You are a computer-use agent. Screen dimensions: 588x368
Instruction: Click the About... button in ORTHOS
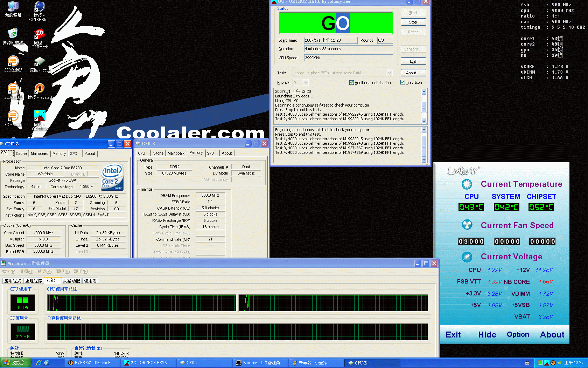(413, 73)
